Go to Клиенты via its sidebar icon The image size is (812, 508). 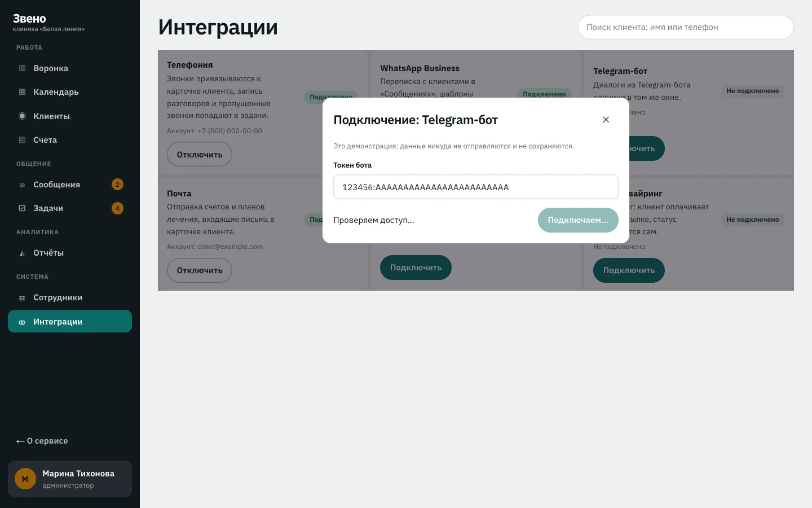[x=22, y=116]
